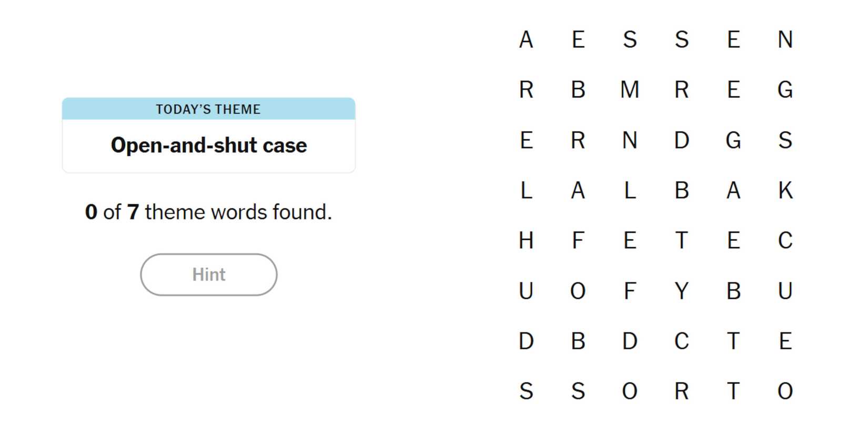The height and width of the screenshot is (434, 868).
Task: Select the A in the grid's top-left corner
Action: click(x=526, y=40)
